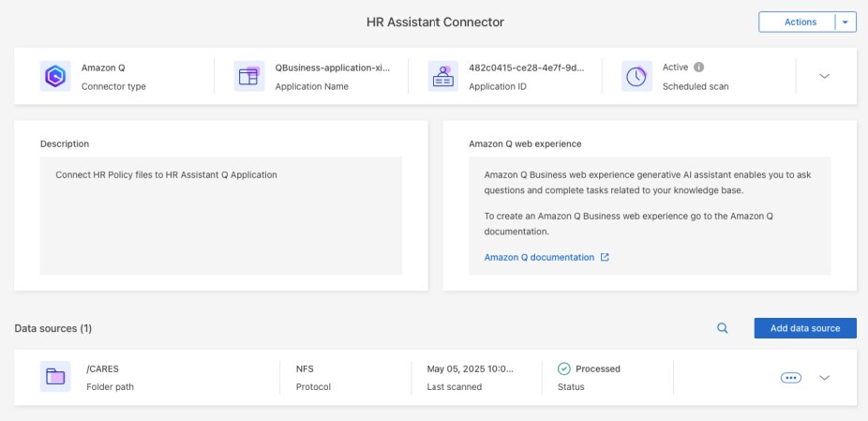Click the Description text box
The height and width of the screenshot is (421, 868).
[x=220, y=216]
